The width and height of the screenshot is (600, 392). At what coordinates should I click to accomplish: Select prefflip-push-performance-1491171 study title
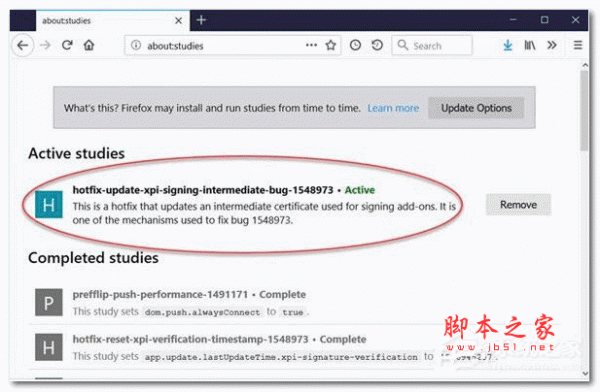click(x=160, y=294)
